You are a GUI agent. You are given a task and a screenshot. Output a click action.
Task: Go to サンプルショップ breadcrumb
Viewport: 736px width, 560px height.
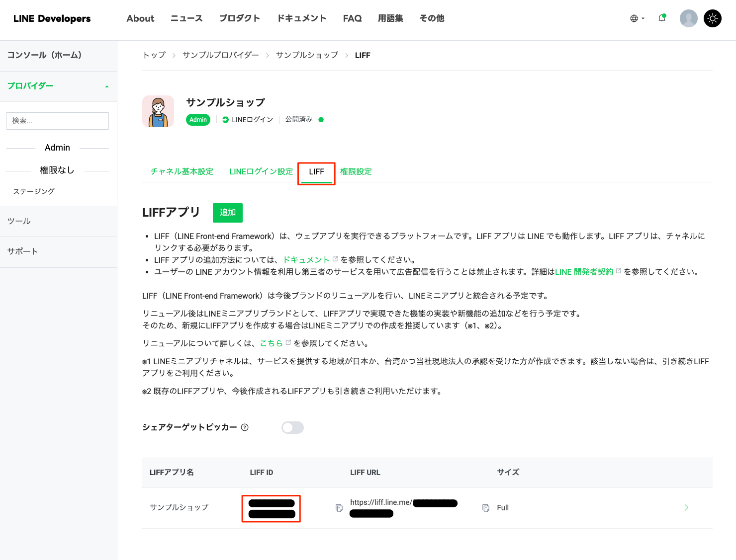(x=307, y=55)
